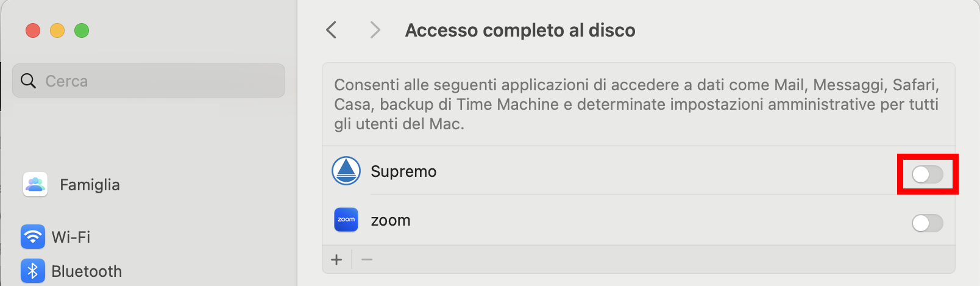Close the settings window with red button

[x=33, y=30]
